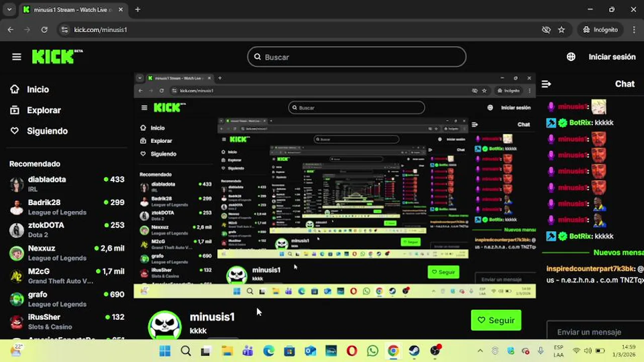This screenshot has width=644, height=362.
Task: Open Microsoft Store on the bottom taskbar
Action: coord(289,351)
